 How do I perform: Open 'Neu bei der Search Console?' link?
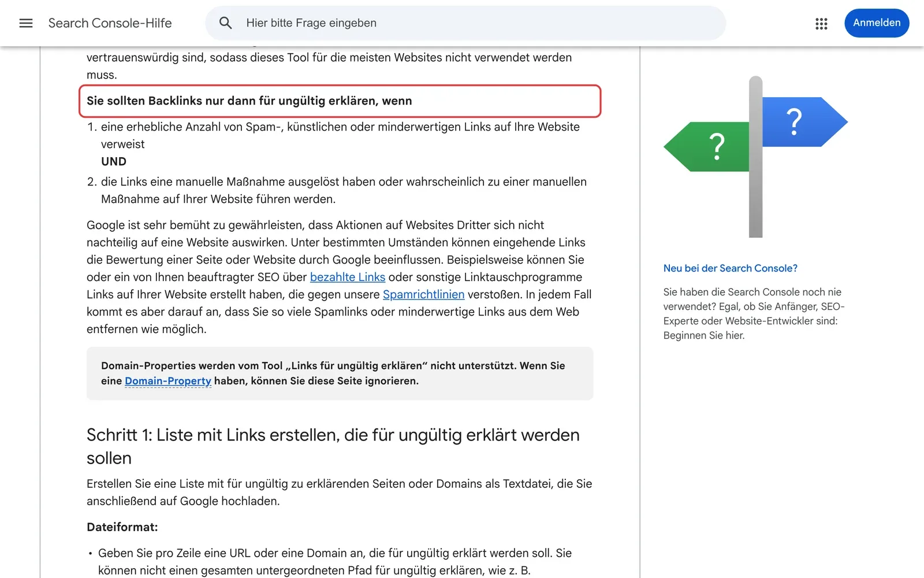click(x=730, y=268)
